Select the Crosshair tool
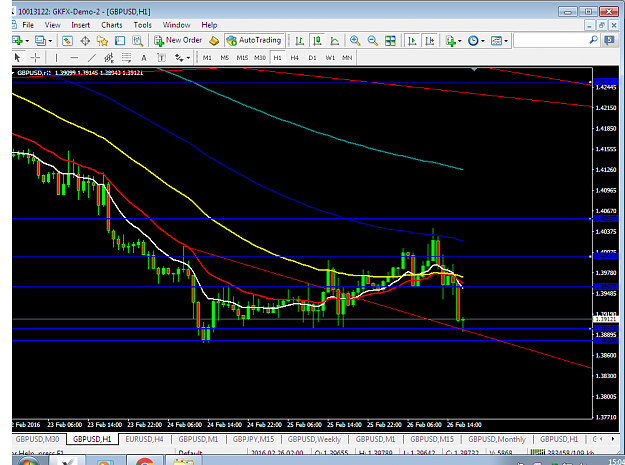The height and width of the screenshot is (465, 625). (35, 58)
